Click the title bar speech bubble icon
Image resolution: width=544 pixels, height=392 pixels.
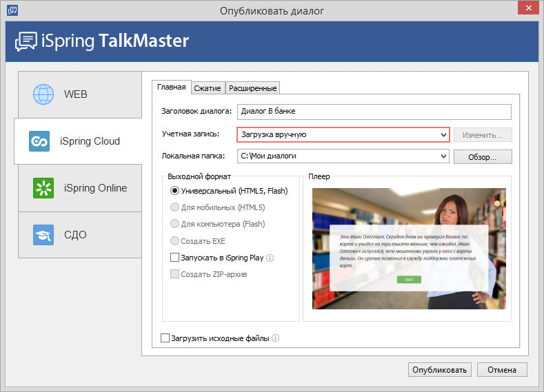12,10
